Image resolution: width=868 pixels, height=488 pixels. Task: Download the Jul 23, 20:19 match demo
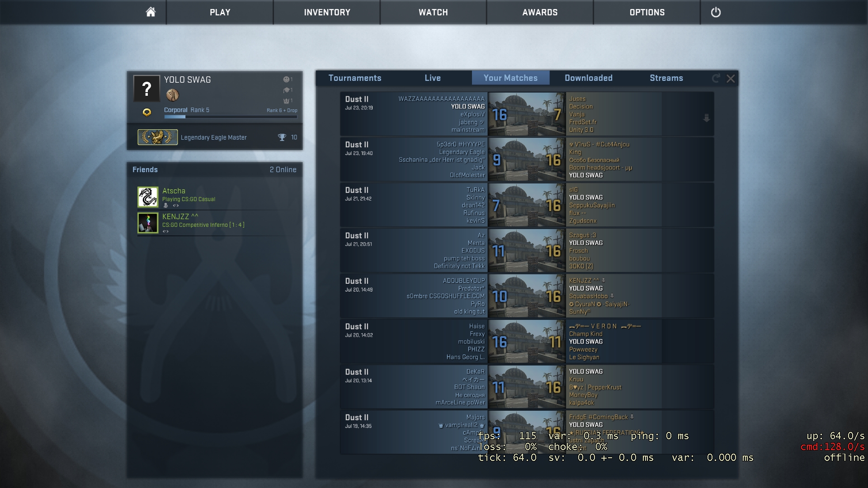coord(707,118)
